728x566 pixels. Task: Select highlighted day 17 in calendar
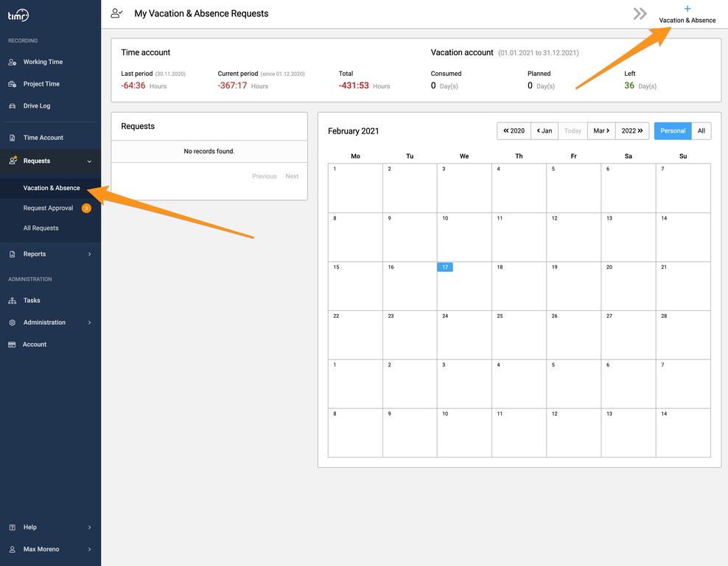pos(445,267)
